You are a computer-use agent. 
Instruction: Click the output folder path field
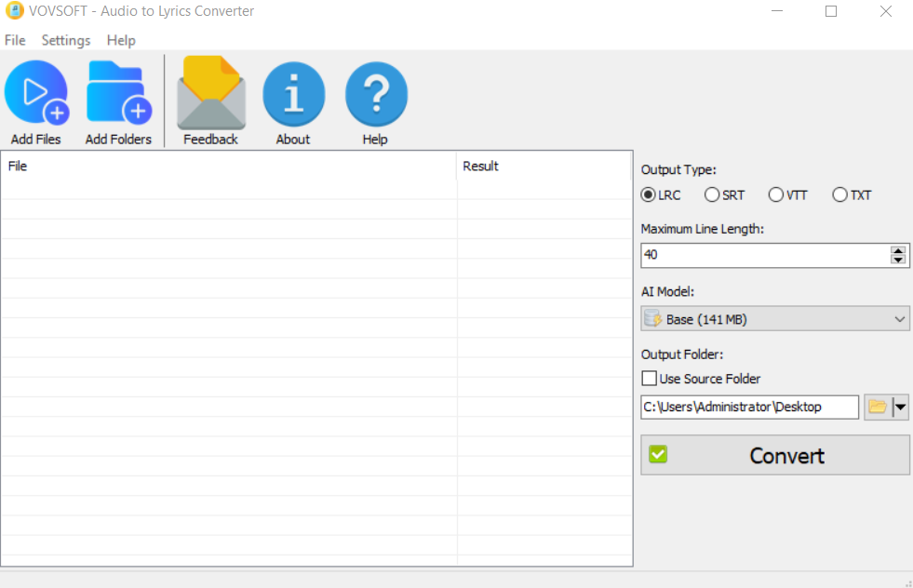point(750,407)
